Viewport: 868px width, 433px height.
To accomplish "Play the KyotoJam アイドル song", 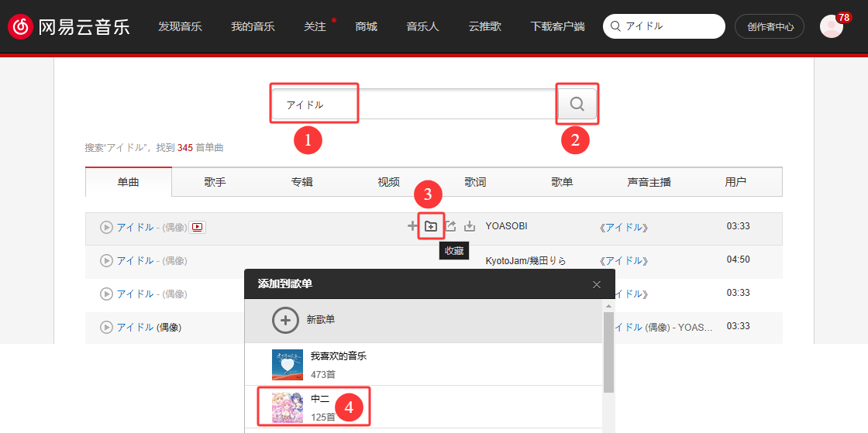I will pos(106,260).
